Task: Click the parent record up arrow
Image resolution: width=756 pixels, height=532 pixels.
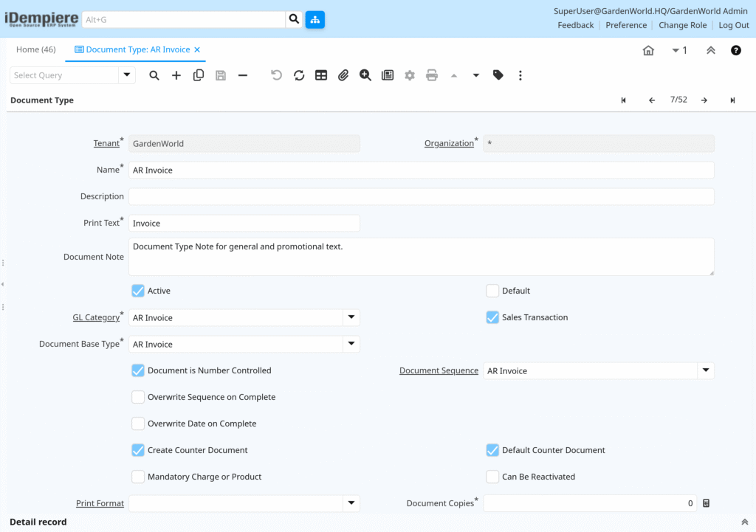Action: [x=454, y=75]
